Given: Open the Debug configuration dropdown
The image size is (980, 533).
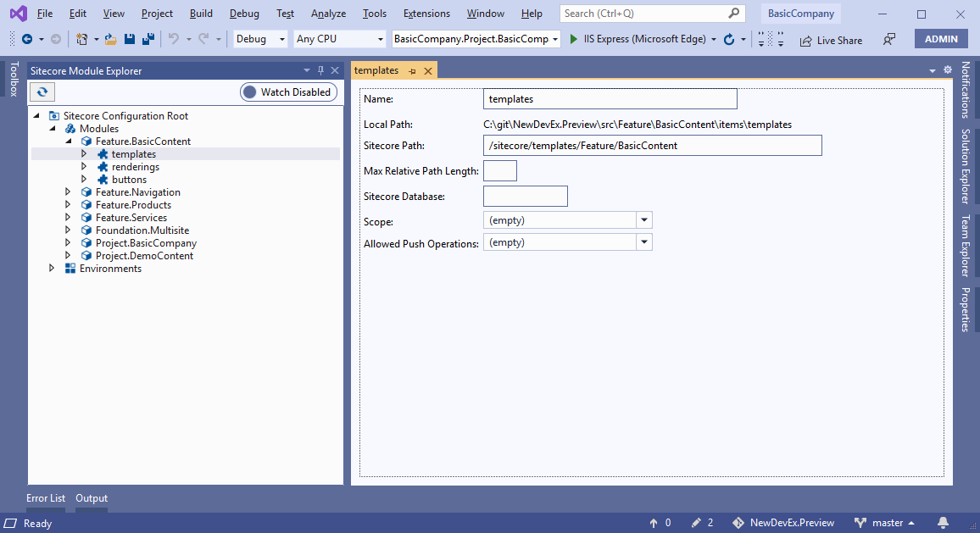Looking at the screenshot, I should 260,39.
